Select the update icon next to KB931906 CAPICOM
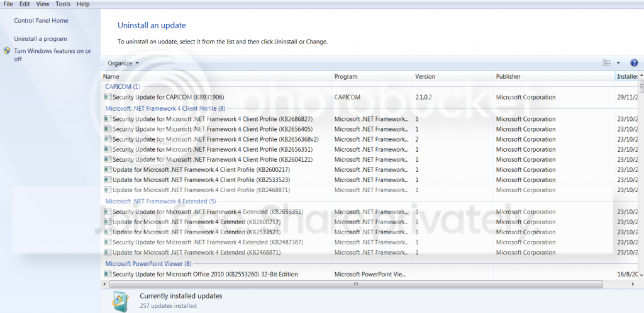Viewport: 644px width, 313px height. [108, 97]
